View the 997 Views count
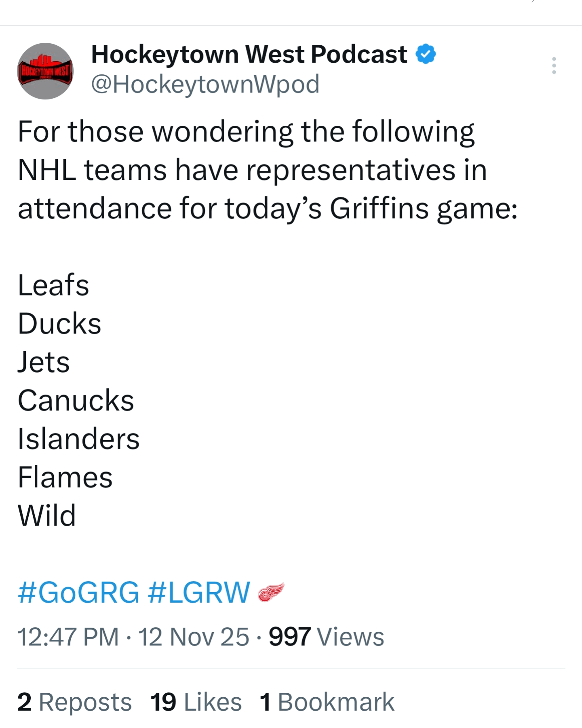 coord(326,637)
